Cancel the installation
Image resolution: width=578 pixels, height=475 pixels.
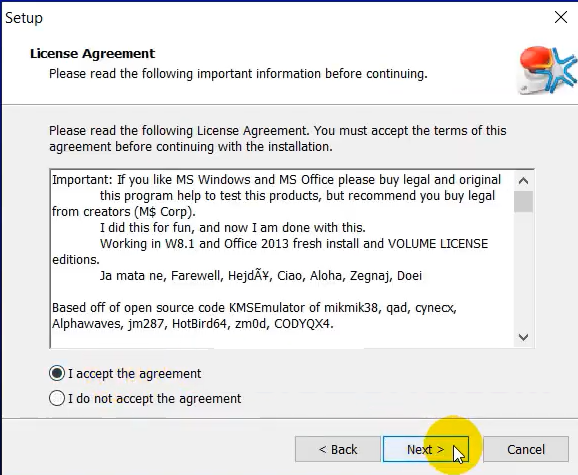(x=526, y=449)
